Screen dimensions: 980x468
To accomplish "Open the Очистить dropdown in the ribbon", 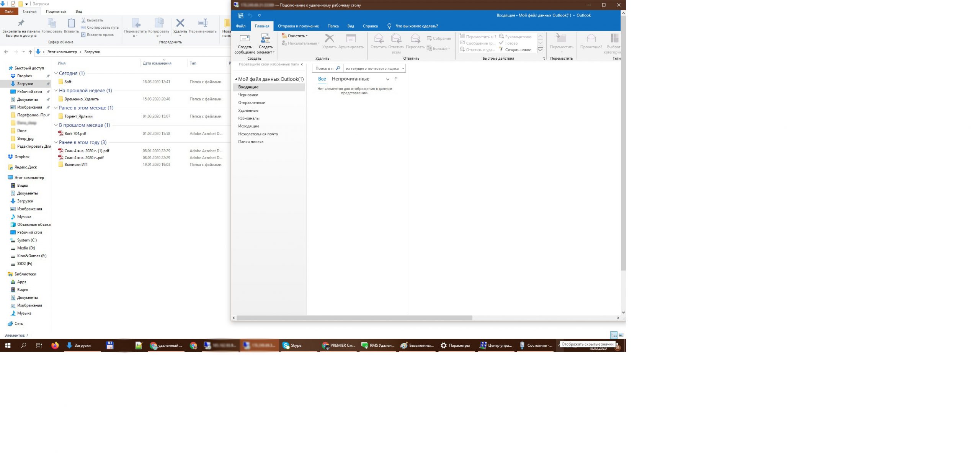I will (297, 36).
